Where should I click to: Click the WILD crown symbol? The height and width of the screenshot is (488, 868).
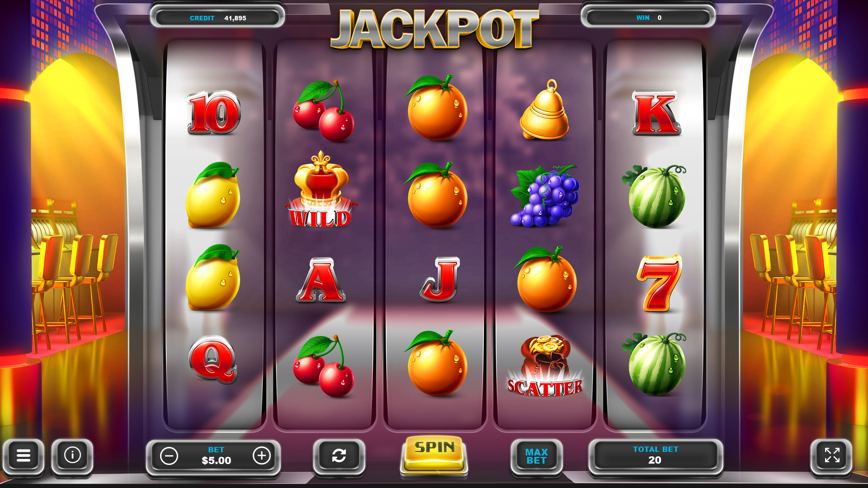321,189
